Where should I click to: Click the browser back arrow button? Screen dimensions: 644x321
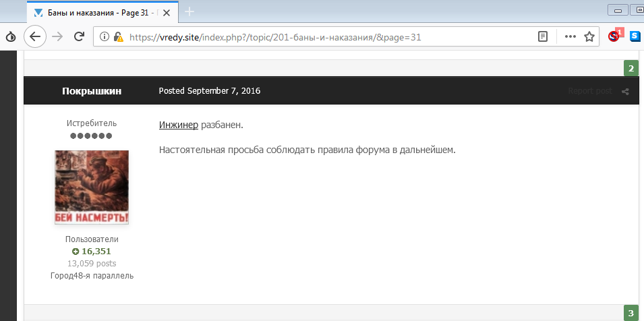(34, 37)
